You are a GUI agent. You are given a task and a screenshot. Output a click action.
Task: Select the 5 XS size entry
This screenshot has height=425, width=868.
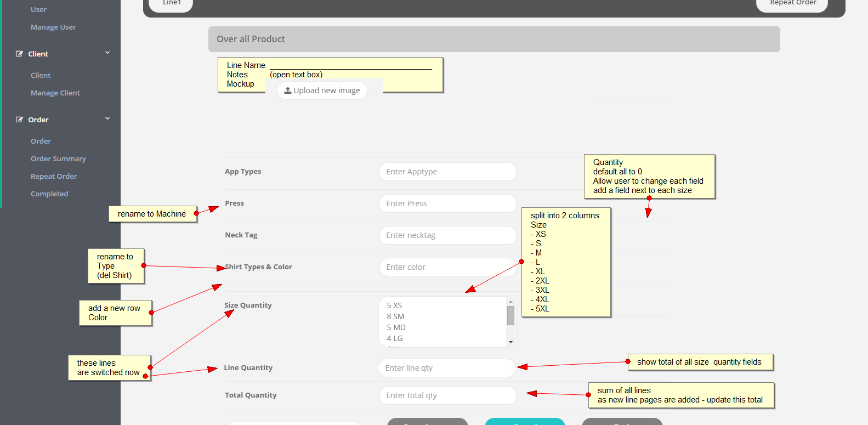pos(394,305)
